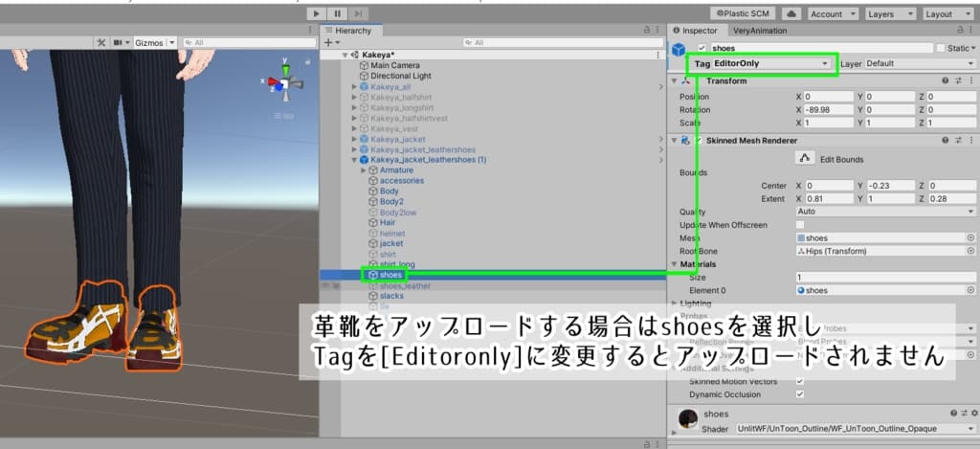
Task: Click the Rotation X field showing -89.98
Action: pos(828,110)
